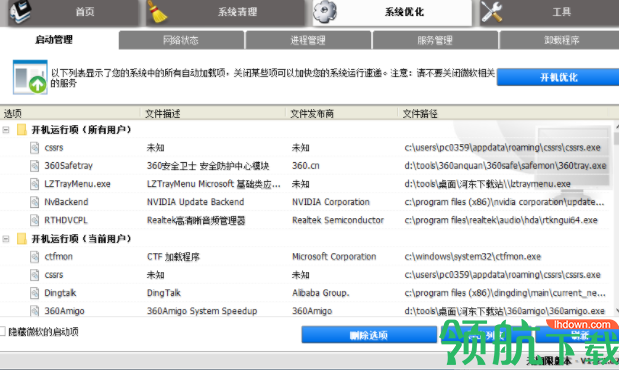The height and width of the screenshot is (372, 619).
Task: Select the 系统优化 tab
Action: click(x=392, y=12)
